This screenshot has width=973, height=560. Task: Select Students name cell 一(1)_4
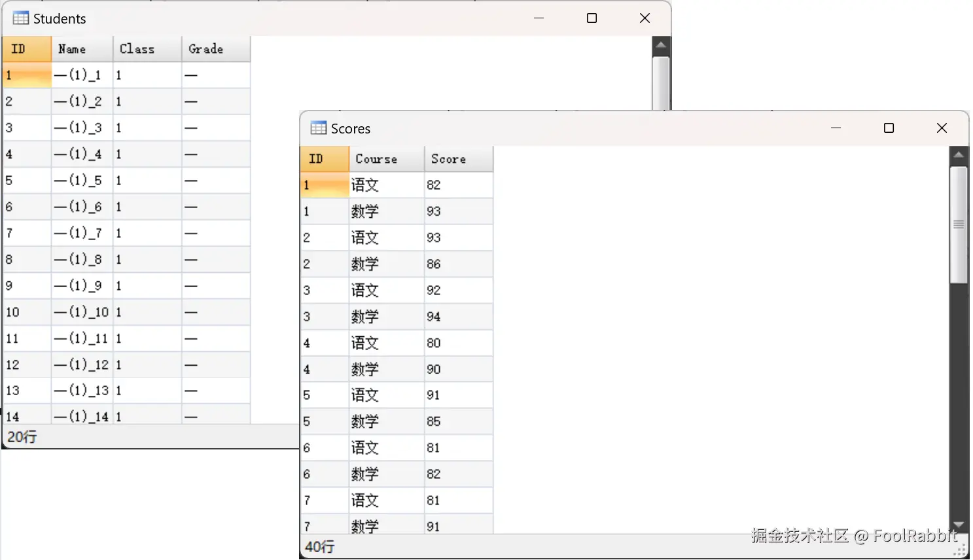pyautogui.click(x=82, y=154)
